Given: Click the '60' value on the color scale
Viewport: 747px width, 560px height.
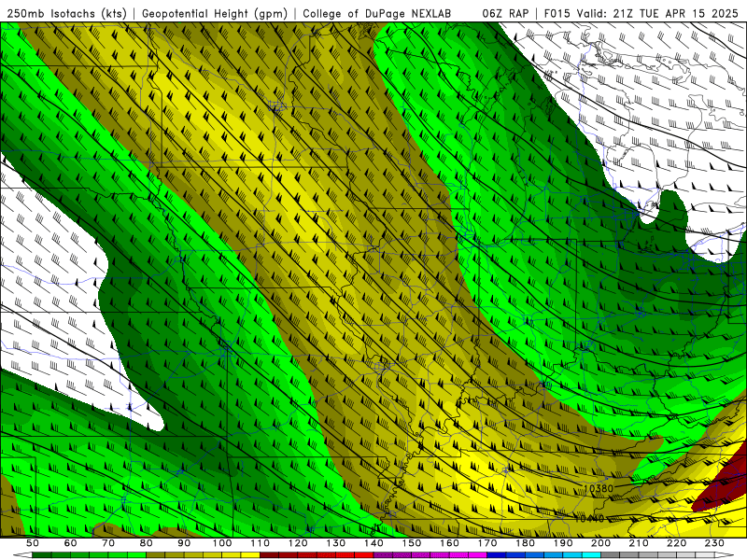Looking at the screenshot, I should click(71, 543).
